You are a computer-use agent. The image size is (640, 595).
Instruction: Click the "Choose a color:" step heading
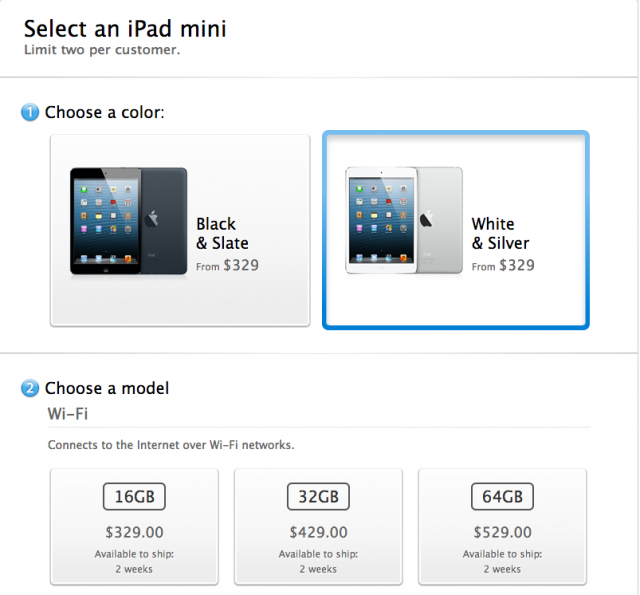tap(104, 112)
